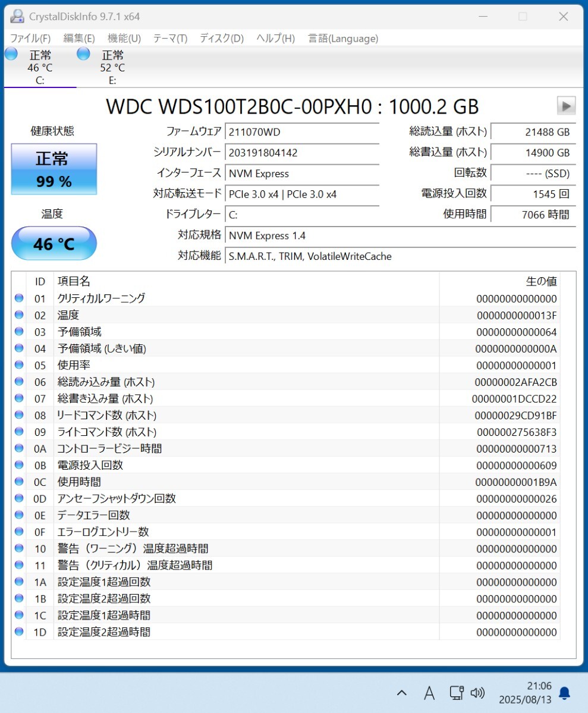Click status orb for 0B 電源投入回数
The height and width of the screenshot is (713, 588).
tap(19, 464)
